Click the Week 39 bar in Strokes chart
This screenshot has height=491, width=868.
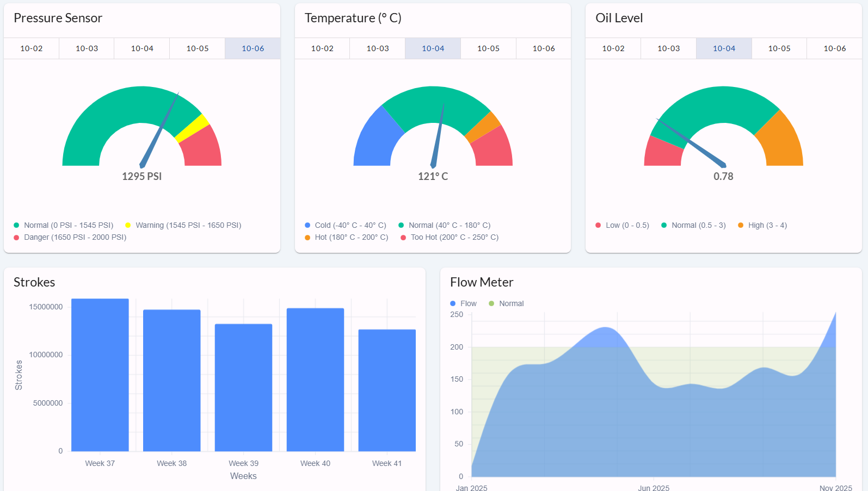(243, 388)
